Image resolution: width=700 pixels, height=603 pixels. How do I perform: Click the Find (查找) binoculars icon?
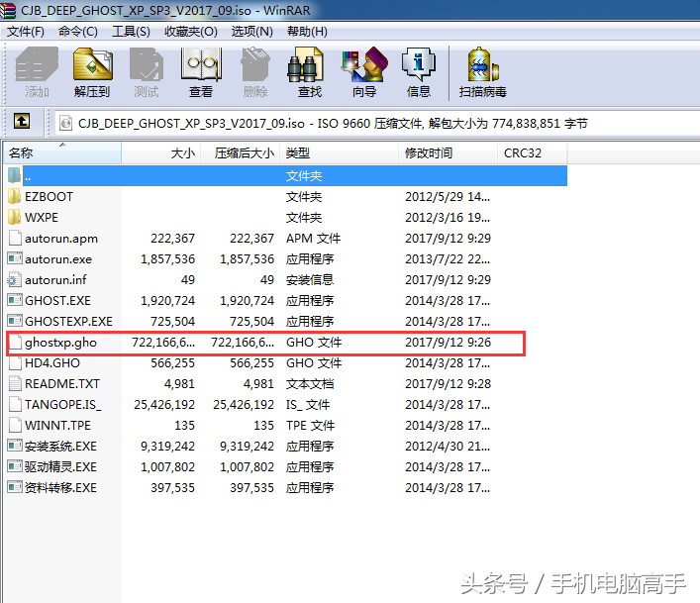310,72
